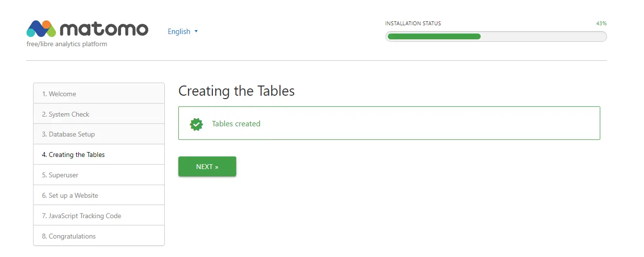Open the 3. Database Setup step
The width and height of the screenshot is (644, 257).
(x=99, y=134)
